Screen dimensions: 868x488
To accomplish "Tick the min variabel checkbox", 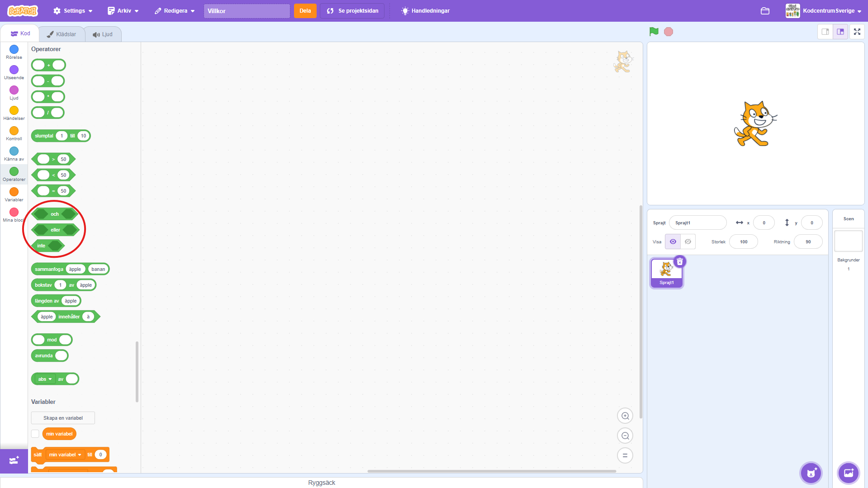I will pos(35,434).
